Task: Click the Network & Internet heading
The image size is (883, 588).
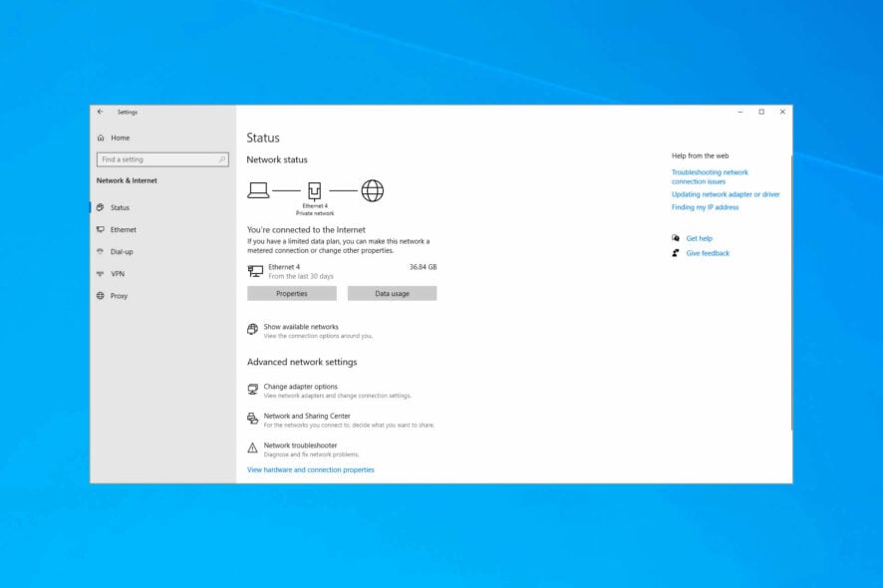Action: (x=127, y=180)
